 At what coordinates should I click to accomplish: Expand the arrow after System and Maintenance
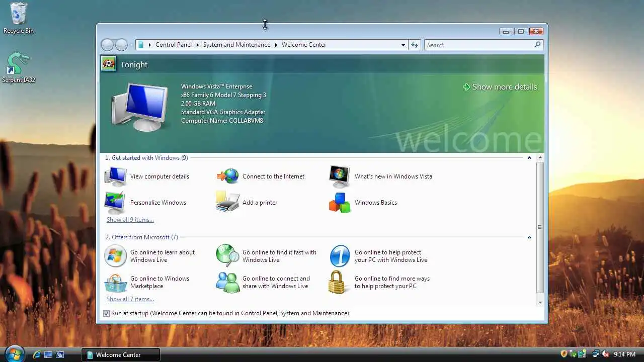point(276,45)
